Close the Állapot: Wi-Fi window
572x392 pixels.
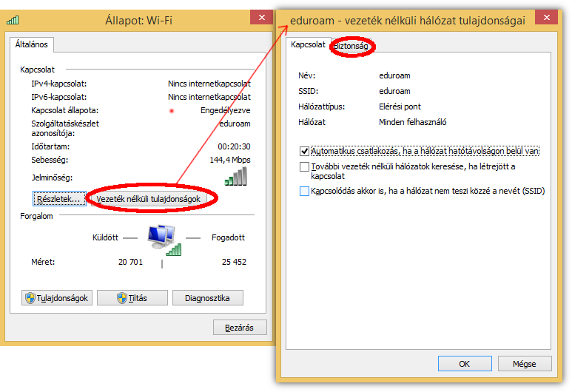point(261,18)
